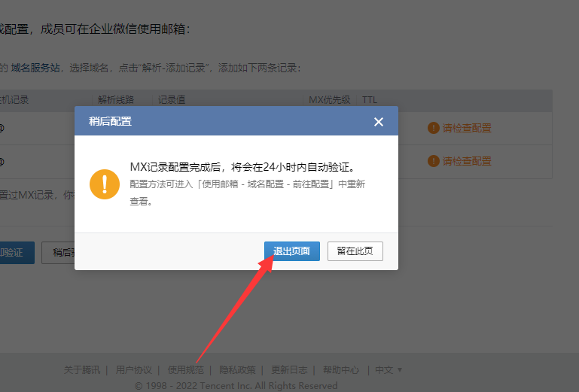
Task: Click the MX记录配置完成后 message text
Action: [x=242, y=167]
